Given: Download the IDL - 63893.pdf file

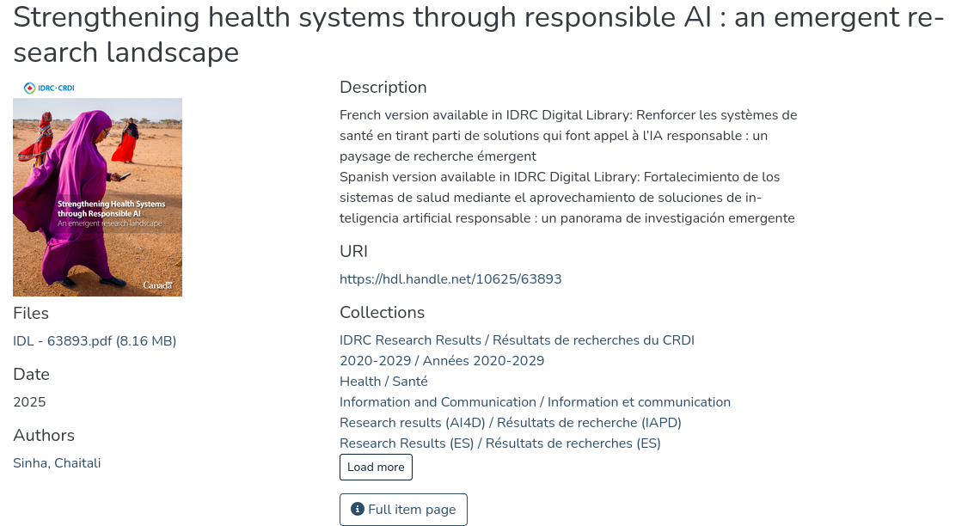Looking at the screenshot, I should tap(95, 341).
